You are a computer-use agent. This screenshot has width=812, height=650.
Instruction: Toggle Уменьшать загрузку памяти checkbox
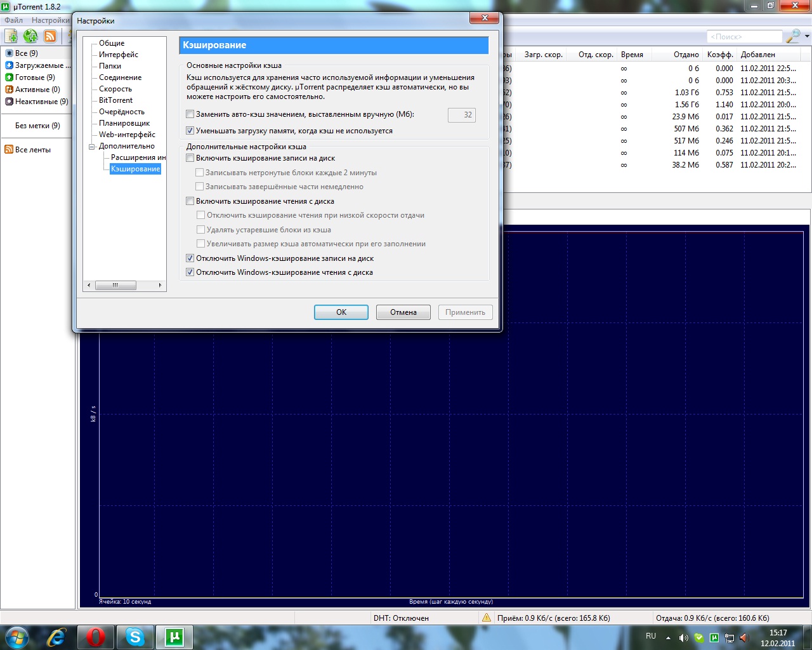click(x=190, y=131)
